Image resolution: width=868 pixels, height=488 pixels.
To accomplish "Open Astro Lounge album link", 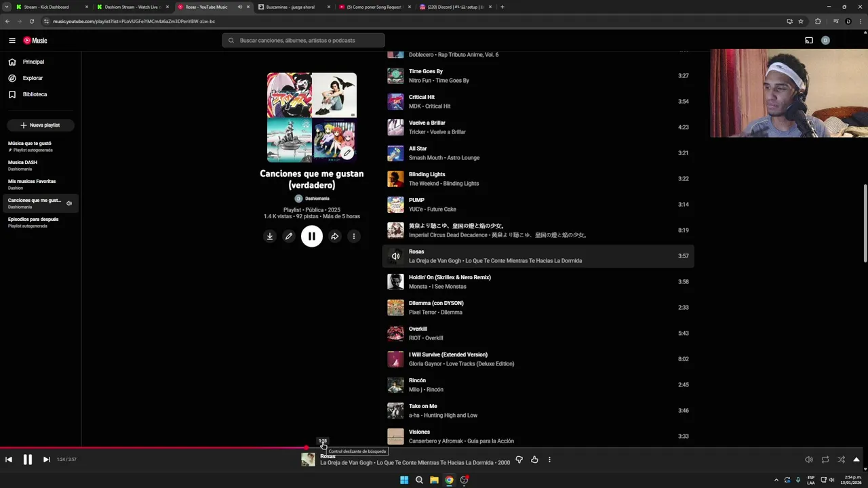I will (462, 158).
